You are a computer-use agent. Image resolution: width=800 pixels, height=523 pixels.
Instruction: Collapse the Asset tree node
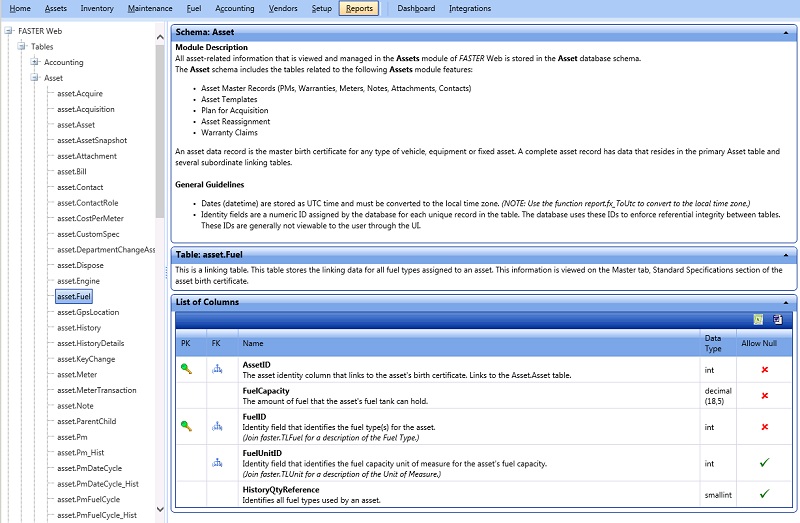[34, 78]
